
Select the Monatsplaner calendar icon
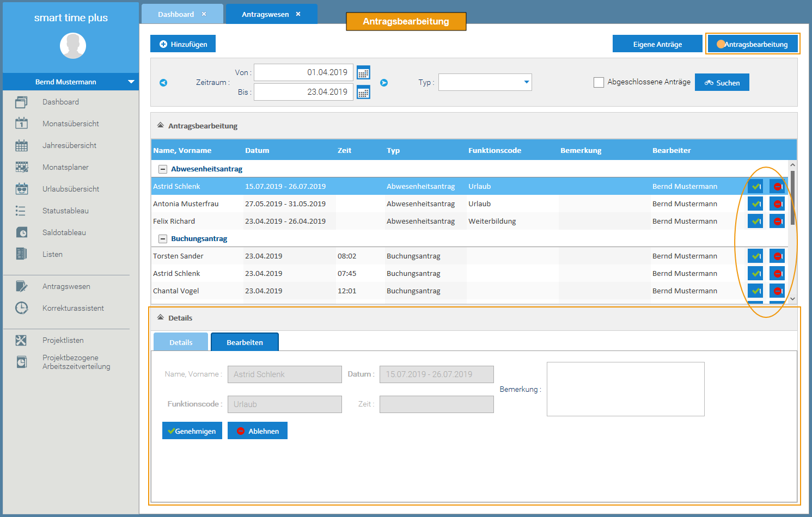tap(22, 167)
